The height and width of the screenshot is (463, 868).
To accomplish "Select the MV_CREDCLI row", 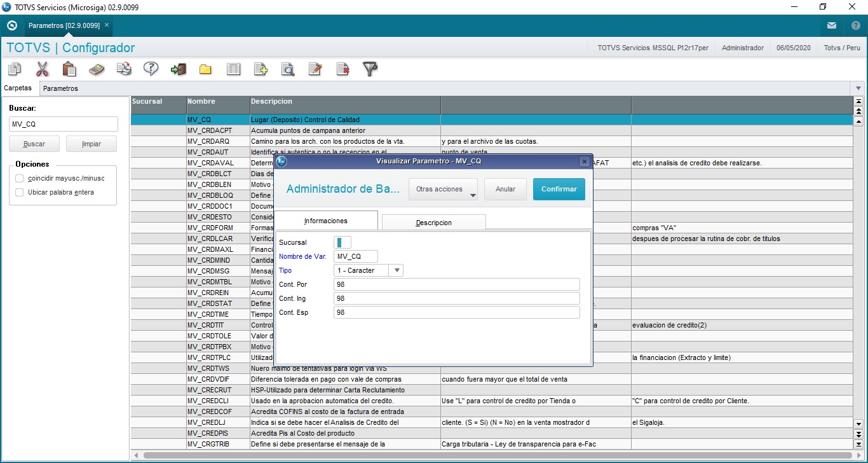I will coord(491,401).
